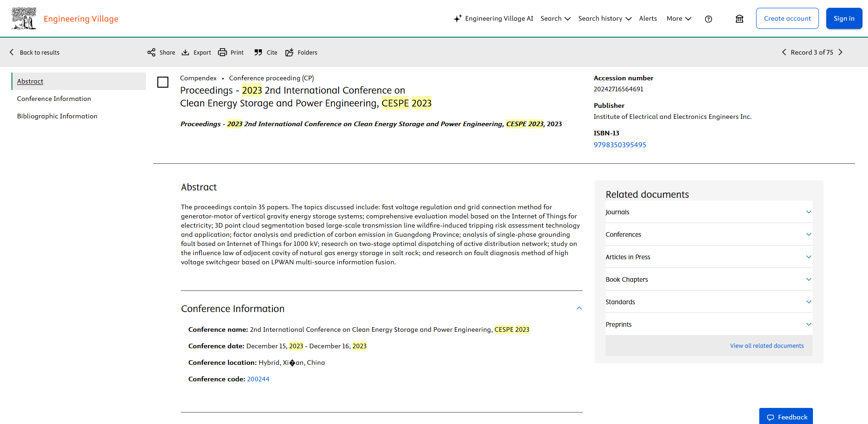Go to next record arrow

click(840, 52)
